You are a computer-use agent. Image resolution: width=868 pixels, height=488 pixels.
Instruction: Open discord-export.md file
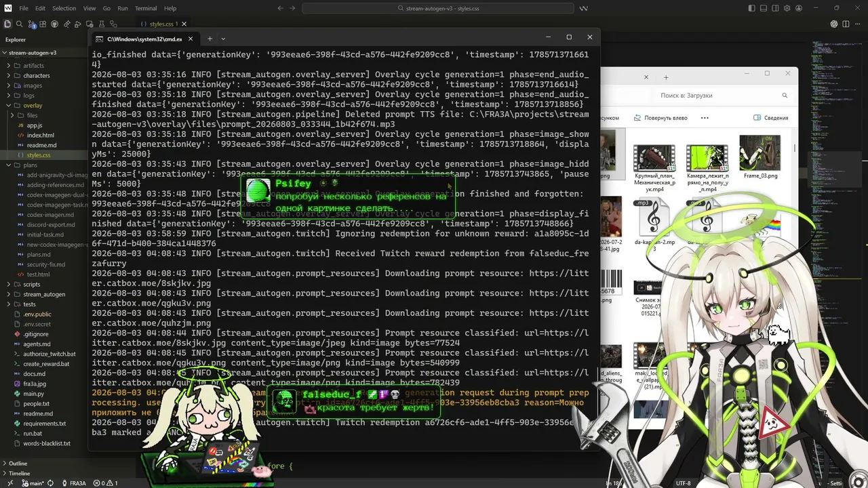tap(44, 225)
